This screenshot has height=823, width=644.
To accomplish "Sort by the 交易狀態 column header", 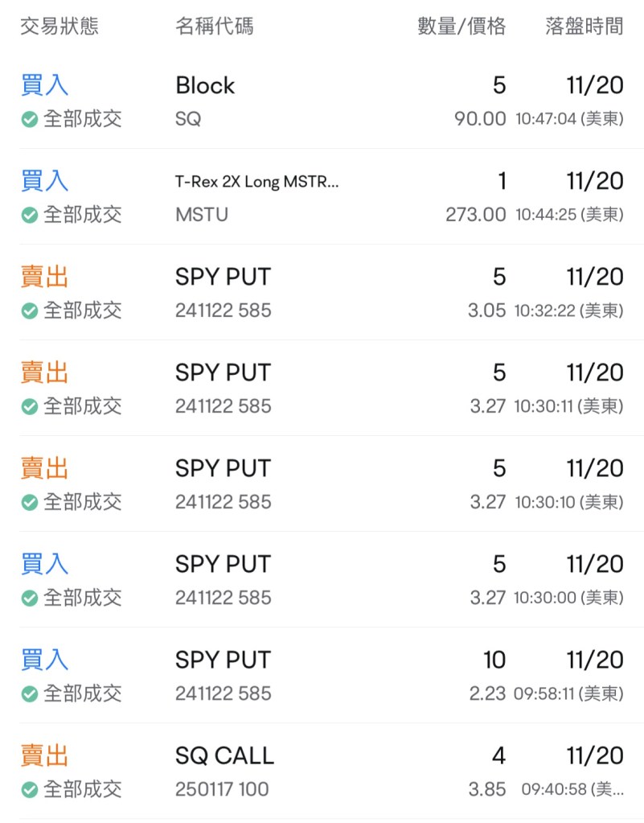I will click(59, 27).
